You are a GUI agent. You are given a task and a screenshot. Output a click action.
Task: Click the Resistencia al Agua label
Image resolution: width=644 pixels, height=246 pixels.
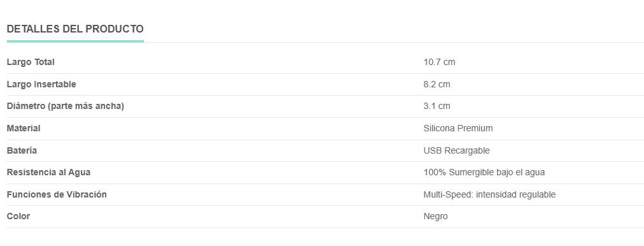48,172
